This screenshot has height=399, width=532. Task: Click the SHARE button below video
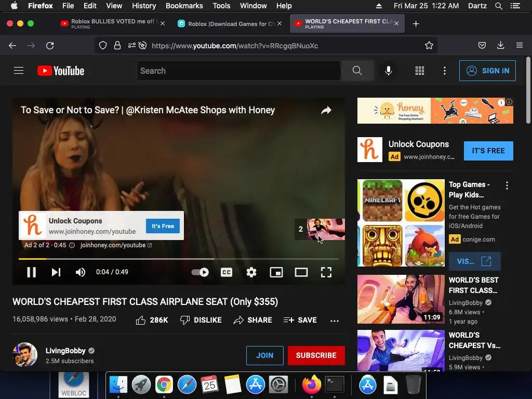[253, 320]
